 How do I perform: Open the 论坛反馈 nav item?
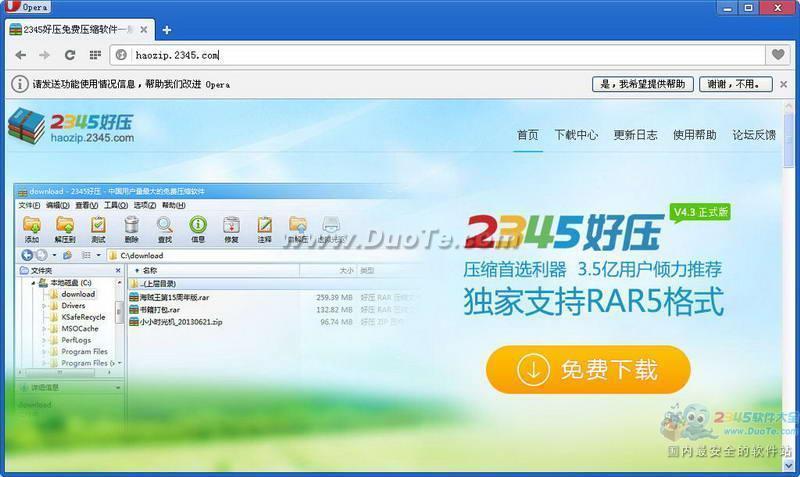tap(754, 135)
